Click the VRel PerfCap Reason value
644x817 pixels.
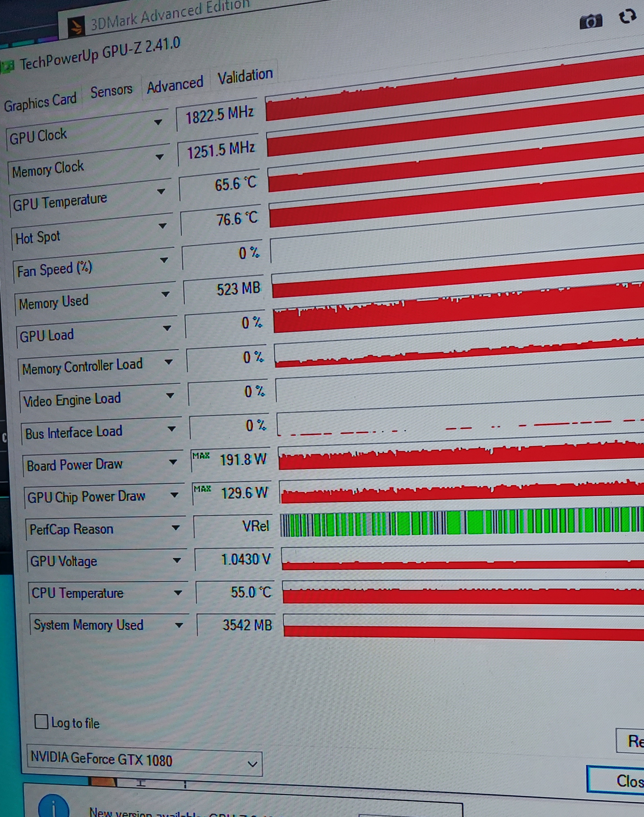[256, 526]
